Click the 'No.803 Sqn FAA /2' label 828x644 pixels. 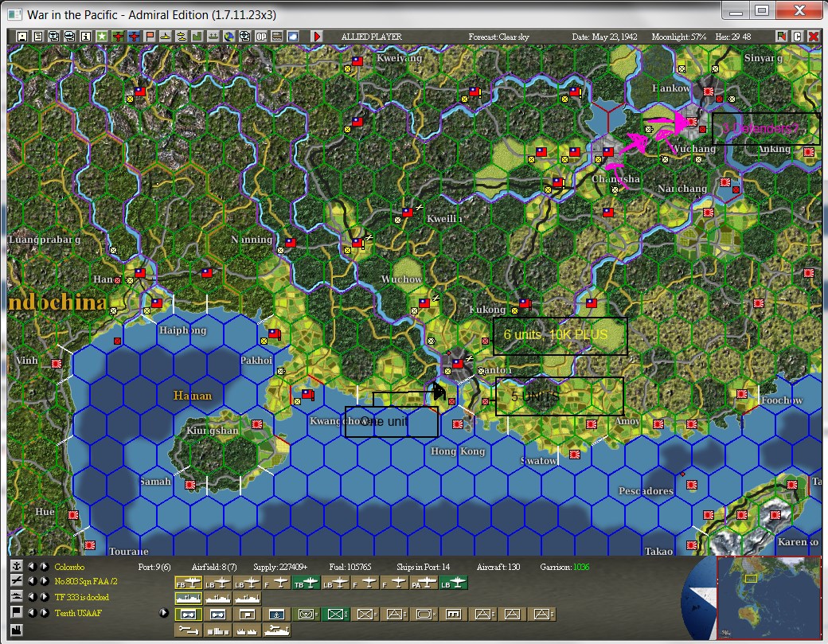[86, 581]
